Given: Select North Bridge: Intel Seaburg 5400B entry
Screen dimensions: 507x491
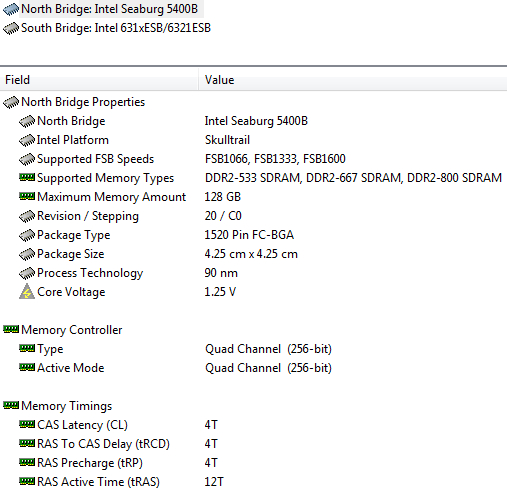Looking at the screenshot, I should 109,9.
